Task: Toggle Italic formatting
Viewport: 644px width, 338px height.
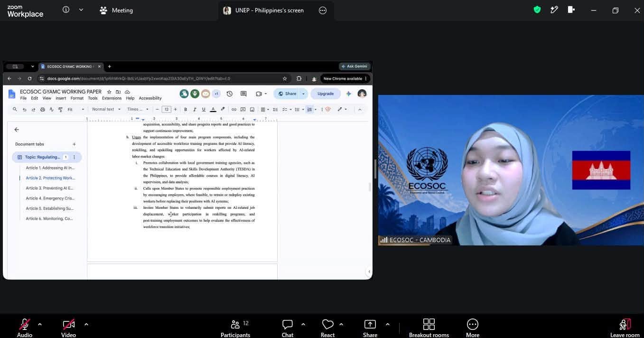Action: click(195, 109)
